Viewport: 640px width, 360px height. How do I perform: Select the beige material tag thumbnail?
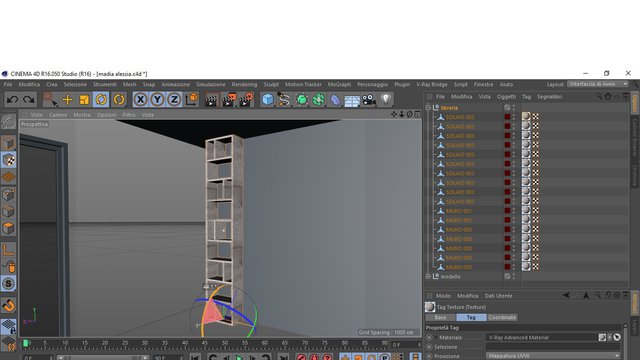(x=526, y=117)
